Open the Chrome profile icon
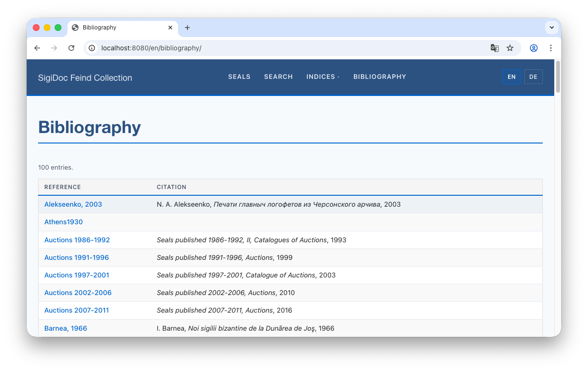This screenshot has height=372, width=588. [534, 48]
